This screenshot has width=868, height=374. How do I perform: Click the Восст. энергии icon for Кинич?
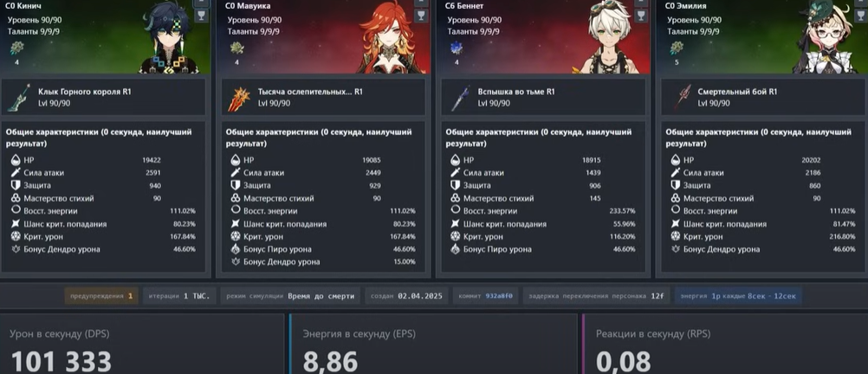[x=16, y=210]
